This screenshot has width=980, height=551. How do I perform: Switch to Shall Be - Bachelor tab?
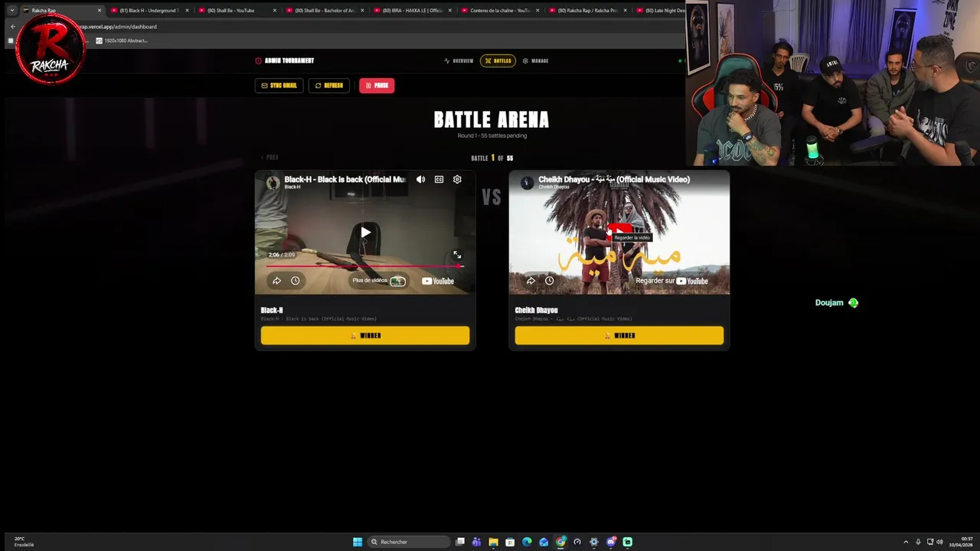click(325, 10)
